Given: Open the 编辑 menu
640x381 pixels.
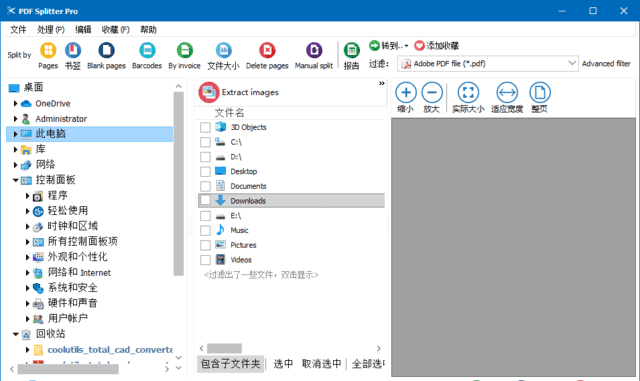Looking at the screenshot, I should (83, 29).
